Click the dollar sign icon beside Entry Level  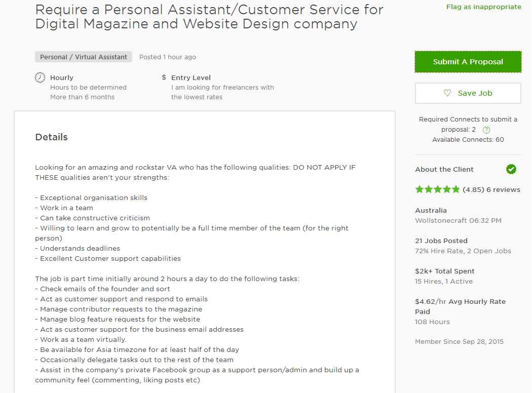click(x=164, y=77)
